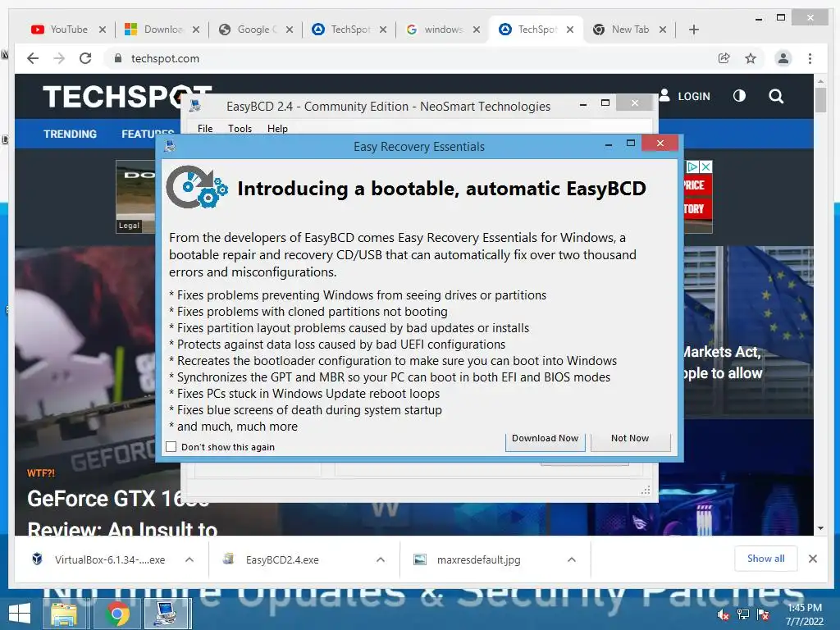This screenshot has height=630, width=840.
Task: Click the VirtualBox download file icon
Action: 37,559
